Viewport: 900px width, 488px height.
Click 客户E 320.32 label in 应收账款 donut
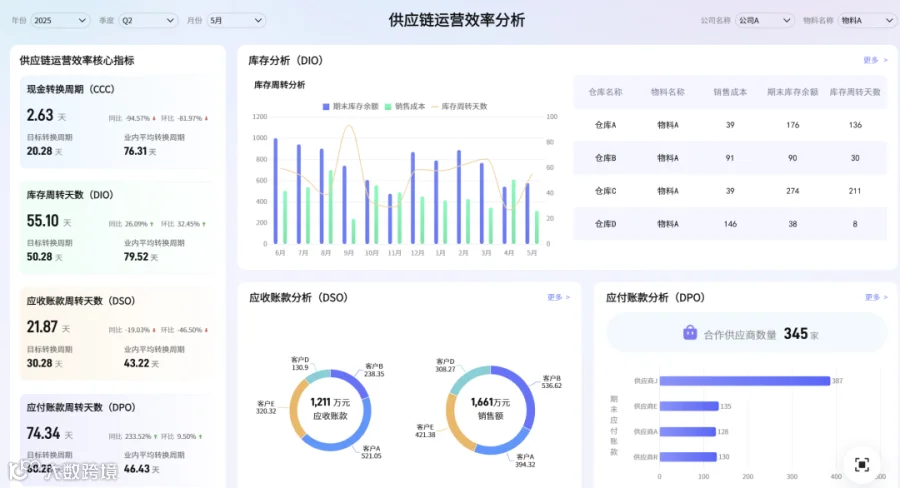(x=266, y=407)
